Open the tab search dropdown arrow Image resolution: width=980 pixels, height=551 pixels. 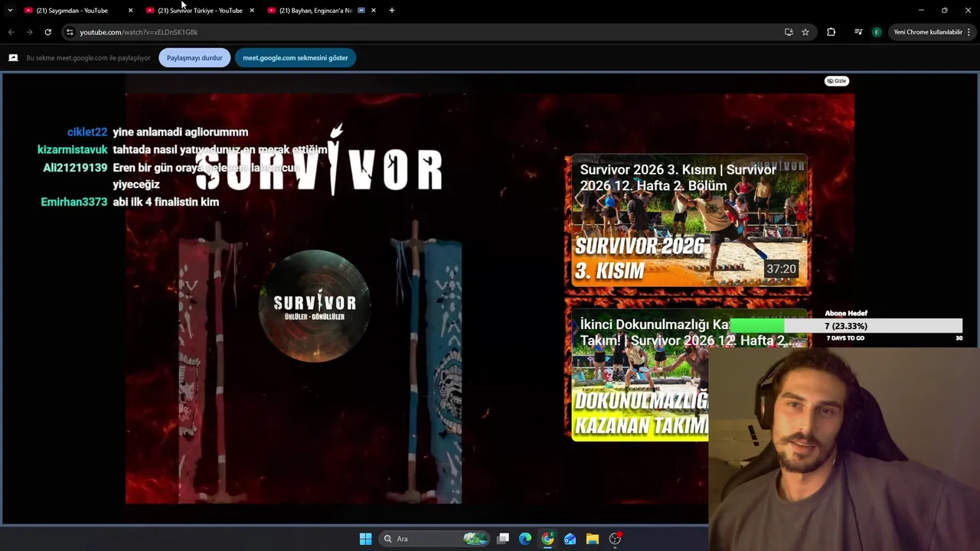point(10,10)
